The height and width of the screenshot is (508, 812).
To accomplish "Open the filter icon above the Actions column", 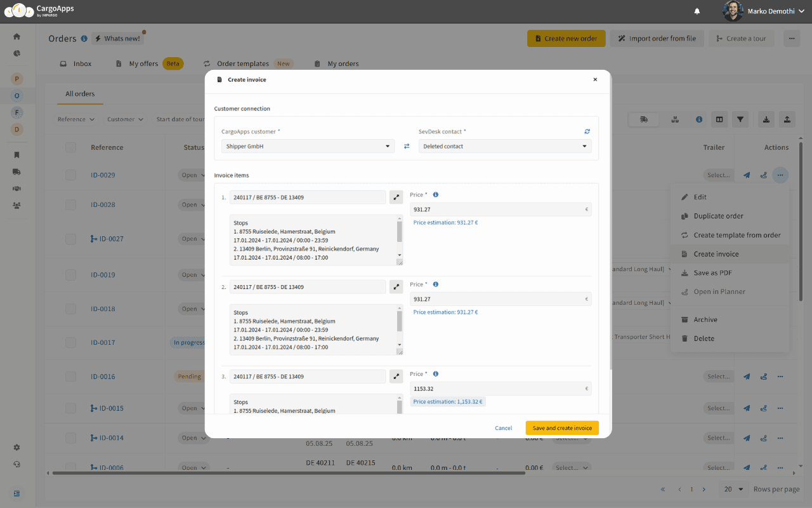I will point(740,119).
